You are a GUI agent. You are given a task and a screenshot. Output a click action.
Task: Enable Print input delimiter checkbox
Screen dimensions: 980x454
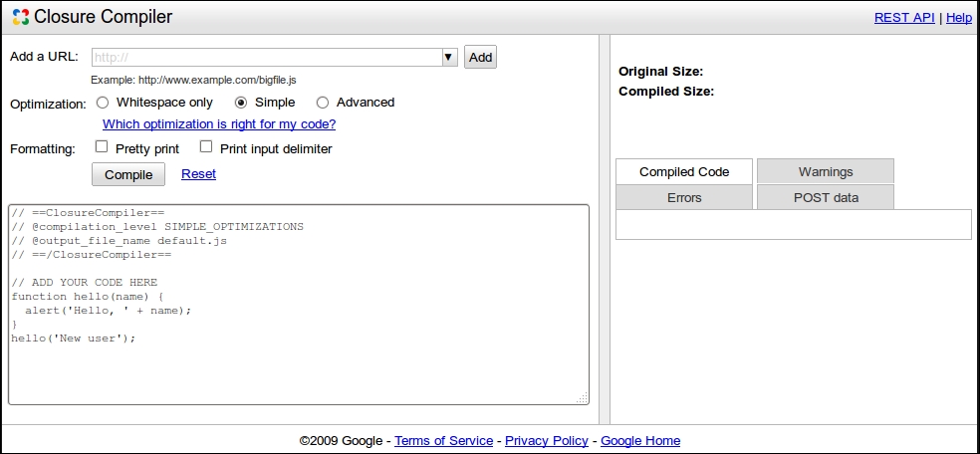point(205,147)
